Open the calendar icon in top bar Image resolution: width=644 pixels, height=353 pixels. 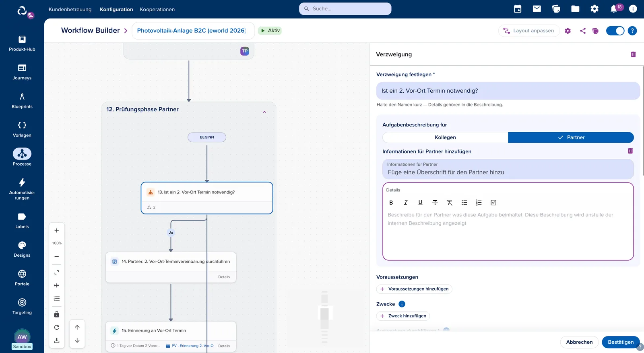[518, 9]
